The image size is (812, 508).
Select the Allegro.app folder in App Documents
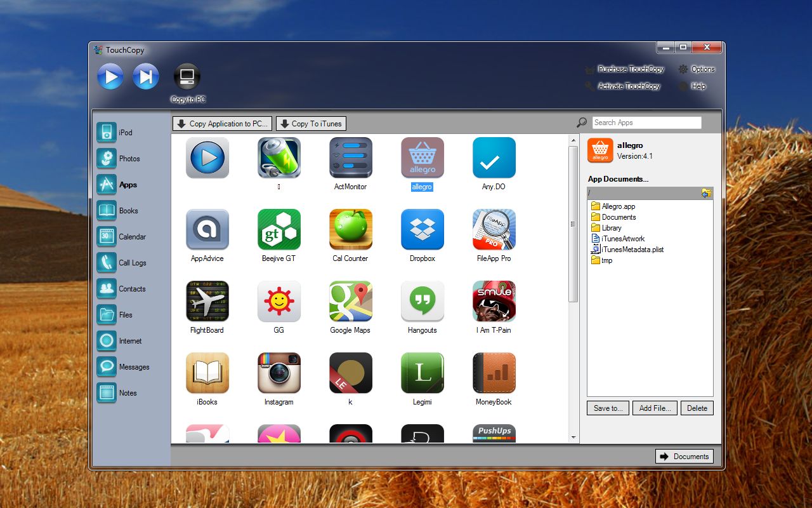[613, 206]
